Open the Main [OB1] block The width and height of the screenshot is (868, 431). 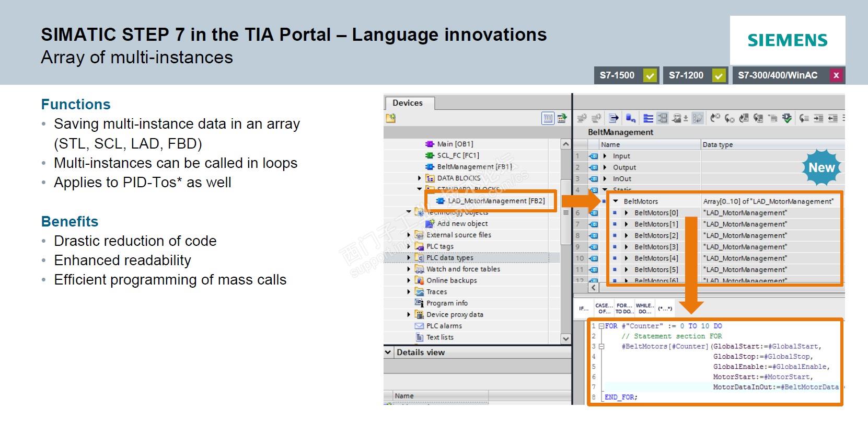pos(455,144)
